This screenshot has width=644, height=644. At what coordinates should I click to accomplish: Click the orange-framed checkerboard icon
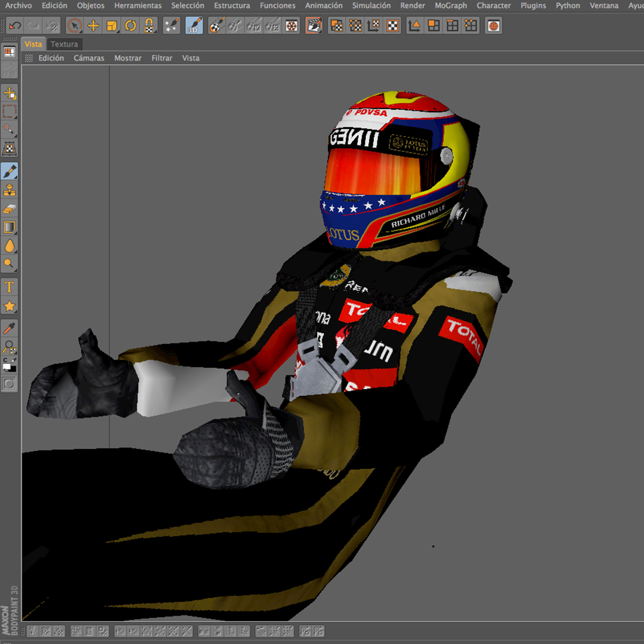coord(393,26)
